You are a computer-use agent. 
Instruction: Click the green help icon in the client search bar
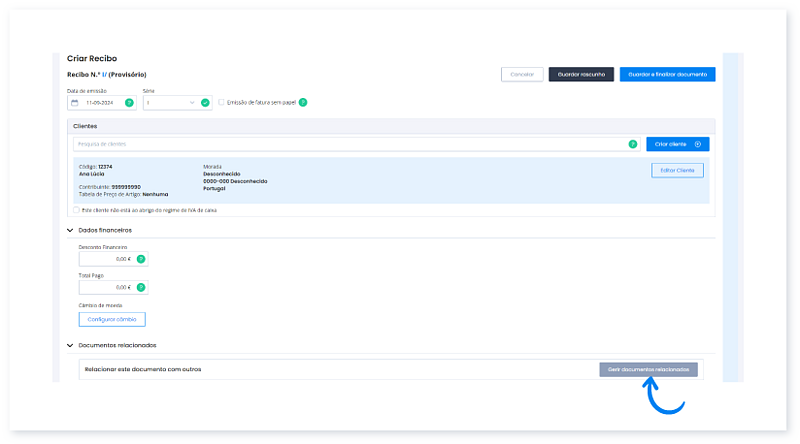632,144
